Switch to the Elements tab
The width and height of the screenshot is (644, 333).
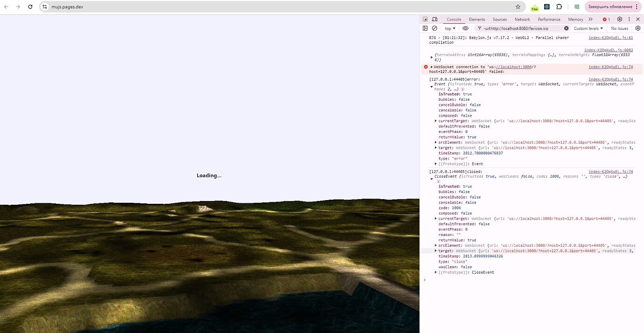click(x=476, y=19)
